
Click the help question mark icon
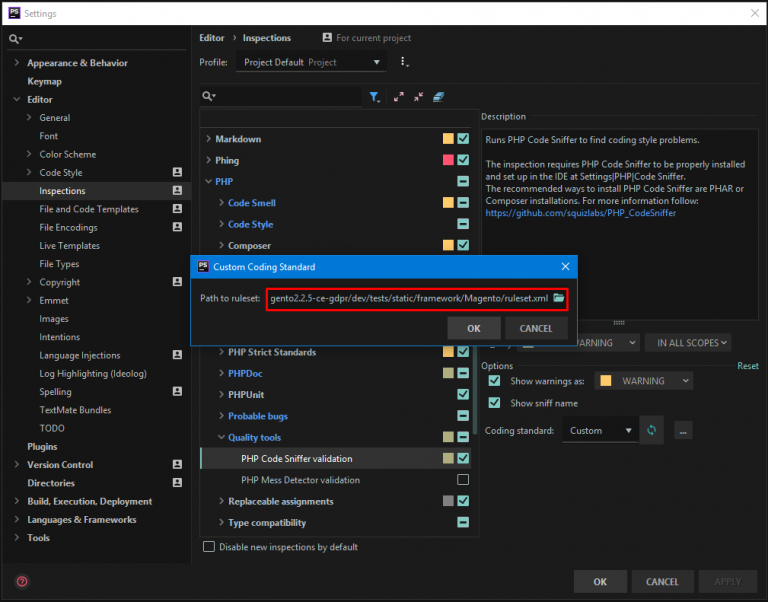click(x=22, y=581)
